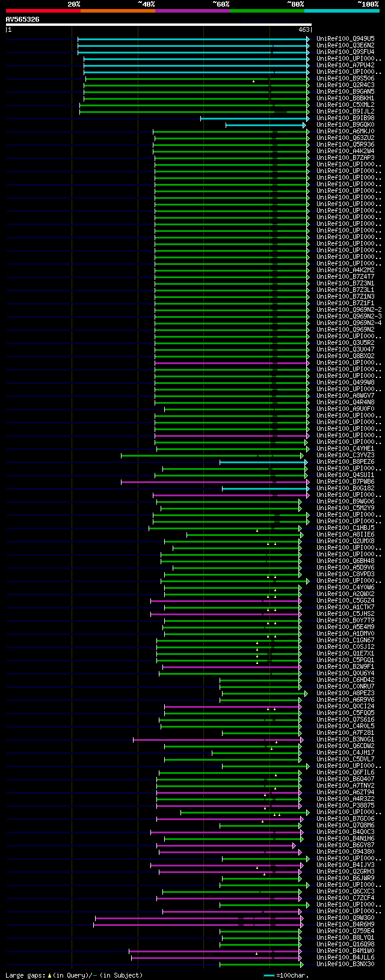
Task: Select the UniRef100_Q2R4C3 label
Action: coord(345,85)
